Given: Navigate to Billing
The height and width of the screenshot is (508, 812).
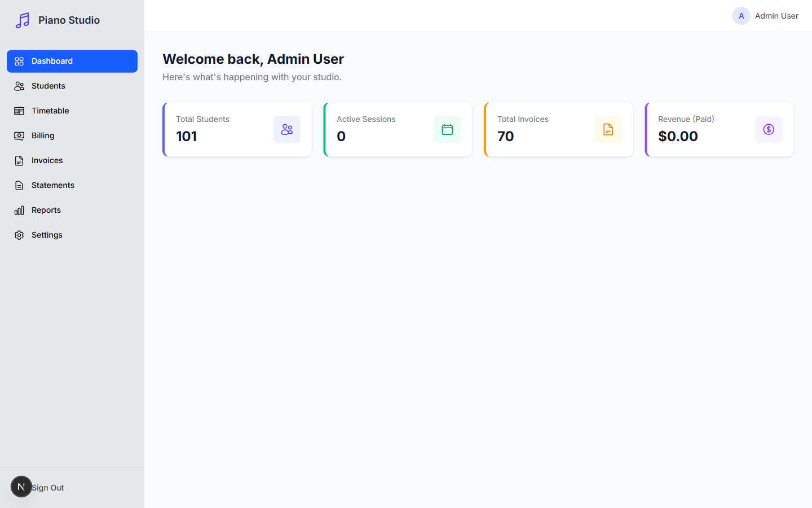Looking at the screenshot, I should click(x=72, y=135).
